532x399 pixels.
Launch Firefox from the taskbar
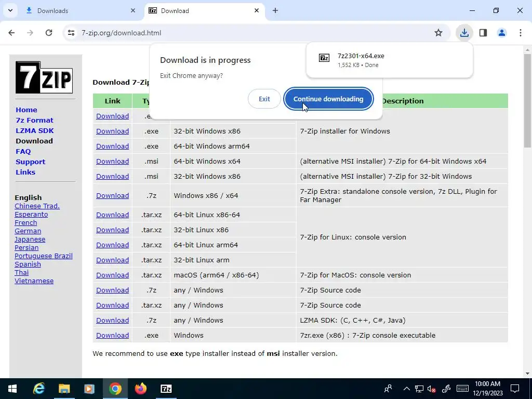[140, 389]
